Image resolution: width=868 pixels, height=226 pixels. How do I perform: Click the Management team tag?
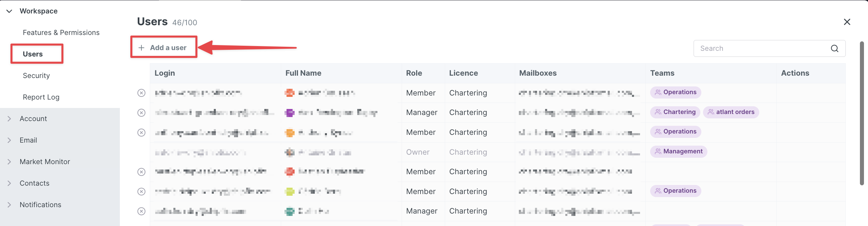coord(678,152)
